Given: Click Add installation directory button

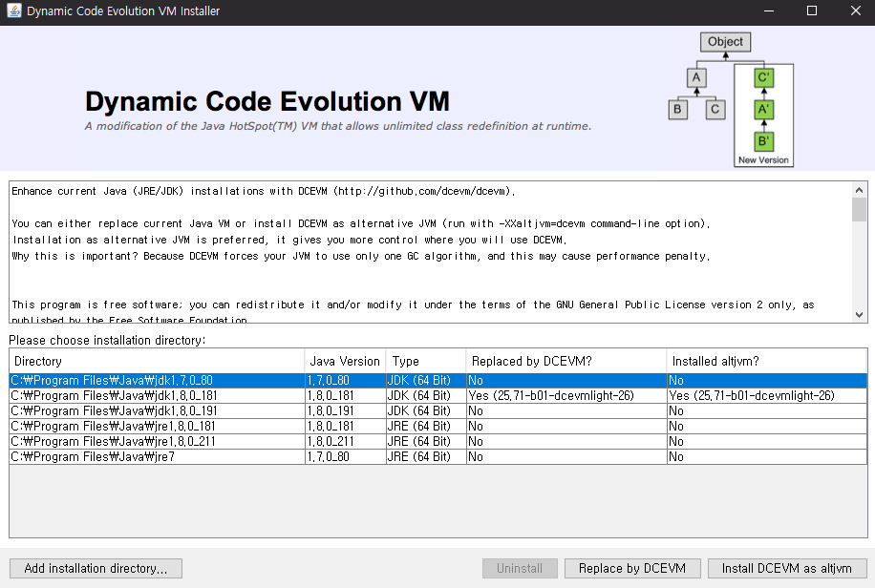Looking at the screenshot, I should [96, 569].
